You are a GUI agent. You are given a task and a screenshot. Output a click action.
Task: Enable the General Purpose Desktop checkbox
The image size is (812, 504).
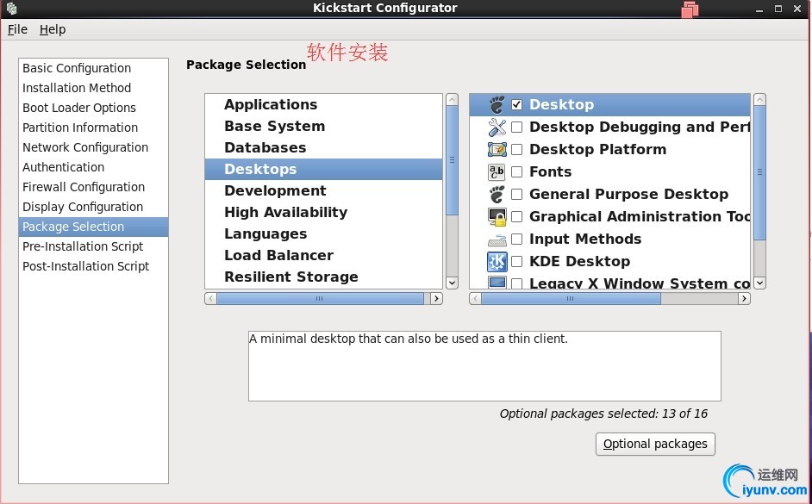point(516,194)
